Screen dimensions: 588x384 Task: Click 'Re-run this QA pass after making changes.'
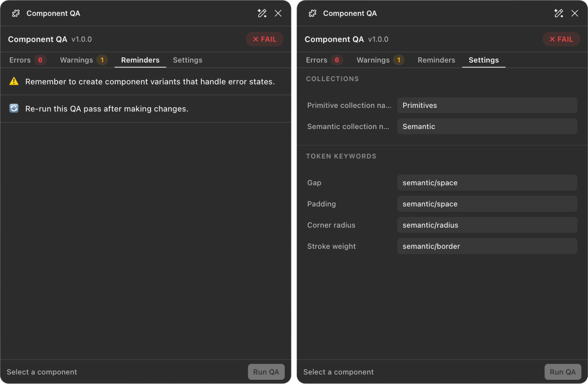(107, 109)
